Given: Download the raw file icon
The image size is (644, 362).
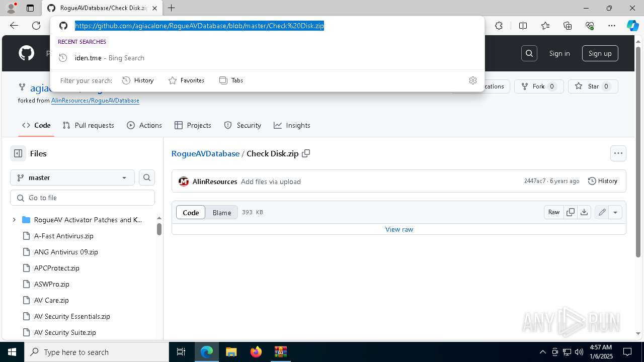Looking at the screenshot, I should (584, 212).
